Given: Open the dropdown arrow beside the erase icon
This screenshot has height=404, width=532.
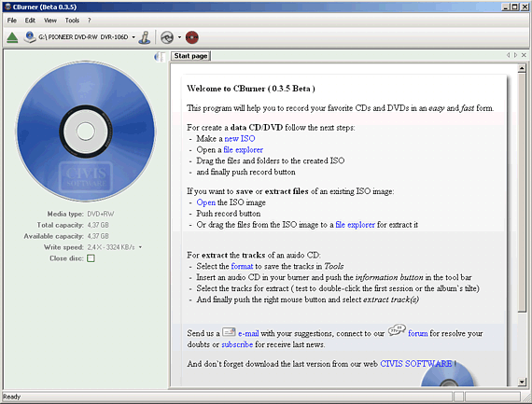Looking at the screenshot, I should (179, 37).
